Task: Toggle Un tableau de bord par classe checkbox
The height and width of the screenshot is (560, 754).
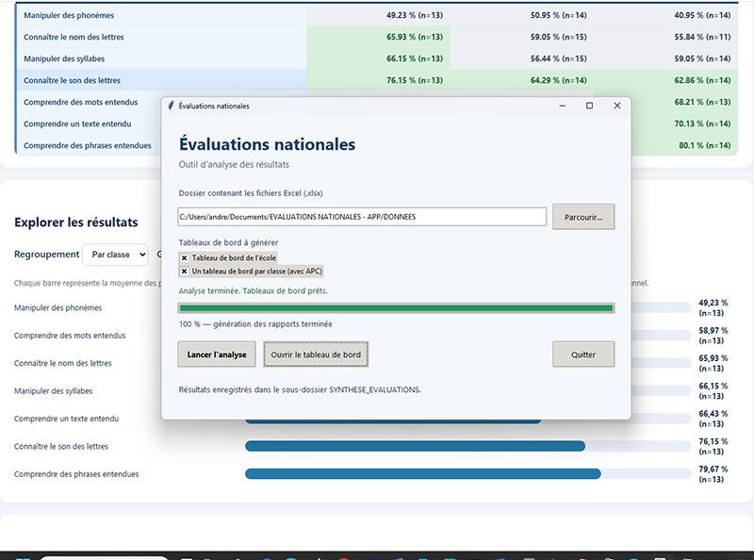Action: point(184,272)
